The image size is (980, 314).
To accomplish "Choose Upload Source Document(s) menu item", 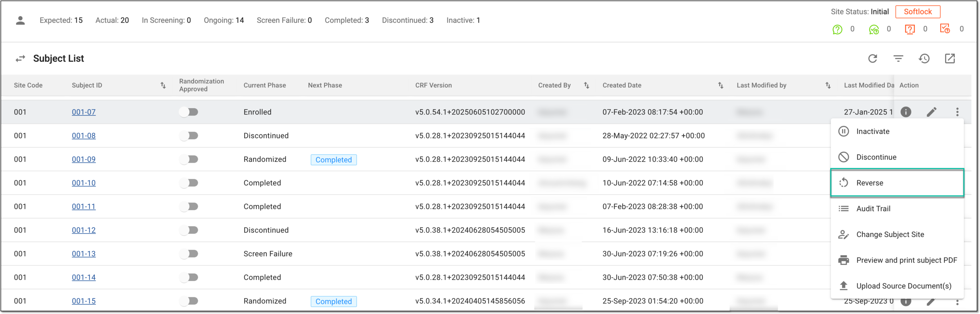I will click(x=897, y=286).
